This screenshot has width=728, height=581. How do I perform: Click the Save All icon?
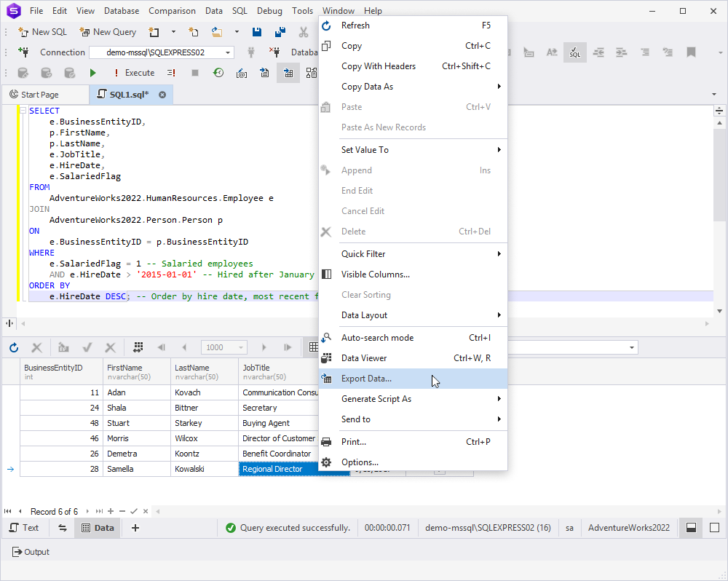click(280, 32)
